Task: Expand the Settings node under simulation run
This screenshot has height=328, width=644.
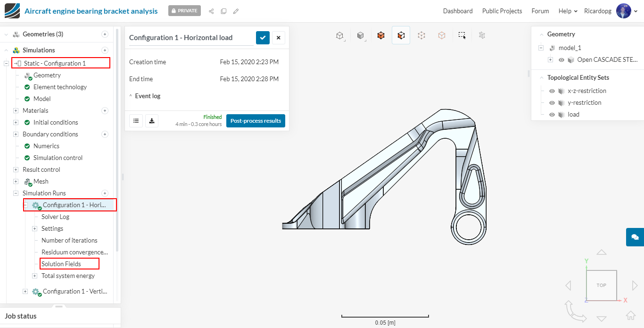Action: tap(34, 229)
